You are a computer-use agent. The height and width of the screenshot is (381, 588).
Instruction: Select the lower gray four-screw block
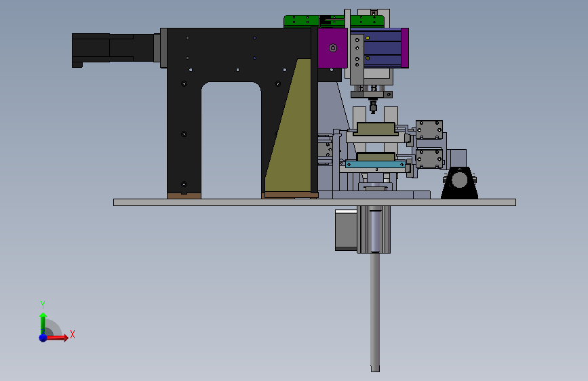[429, 159]
